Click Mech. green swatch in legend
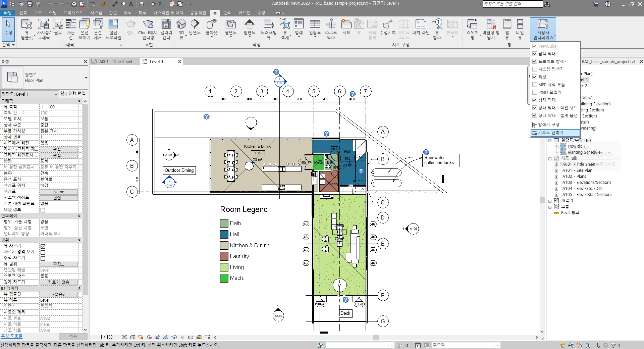Image resolution: width=644 pixels, height=349 pixels. tap(224, 278)
